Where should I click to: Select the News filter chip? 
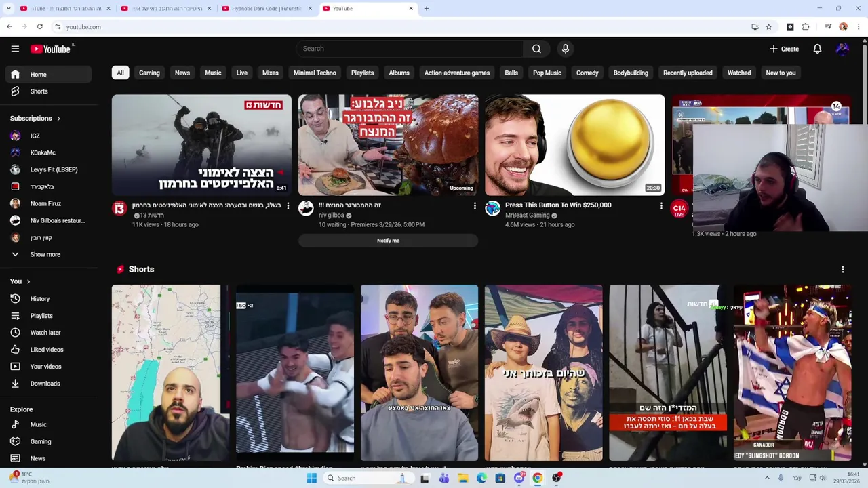[x=182, y=73]
